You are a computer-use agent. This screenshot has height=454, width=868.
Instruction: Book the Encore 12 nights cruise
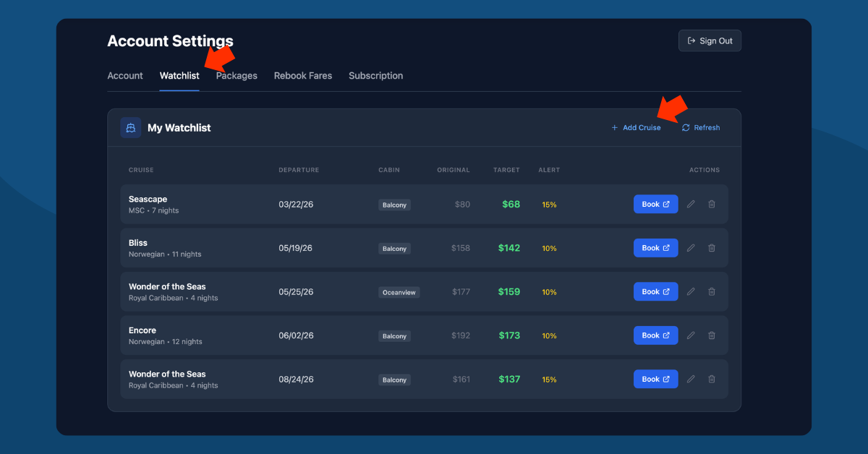click(x=655, y=335)
